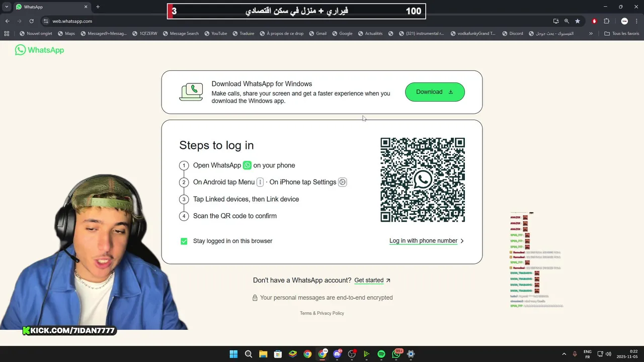Reload the page with refresh button
644x362 pixels.
click(x=31, y=21)
